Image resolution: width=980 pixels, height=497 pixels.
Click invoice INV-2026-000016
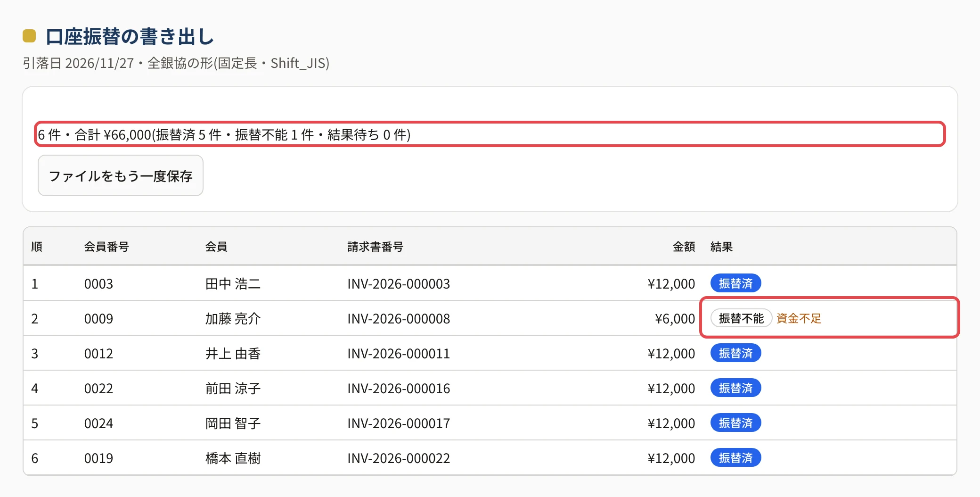(x=399, y=389)
